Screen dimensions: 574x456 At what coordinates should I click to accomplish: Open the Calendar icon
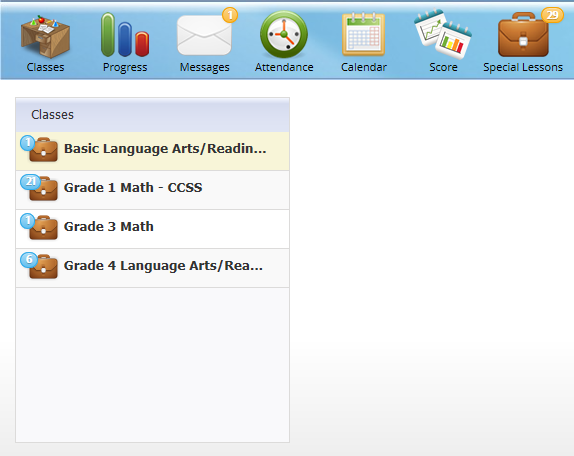[364, 34]
